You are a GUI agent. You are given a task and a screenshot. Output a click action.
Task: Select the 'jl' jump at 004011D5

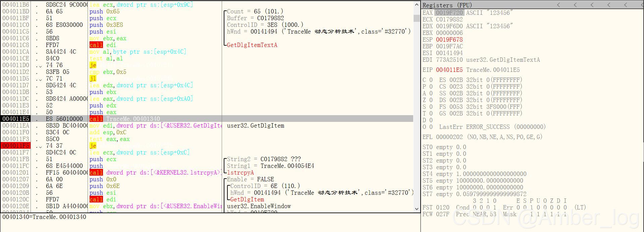point(93,79)
